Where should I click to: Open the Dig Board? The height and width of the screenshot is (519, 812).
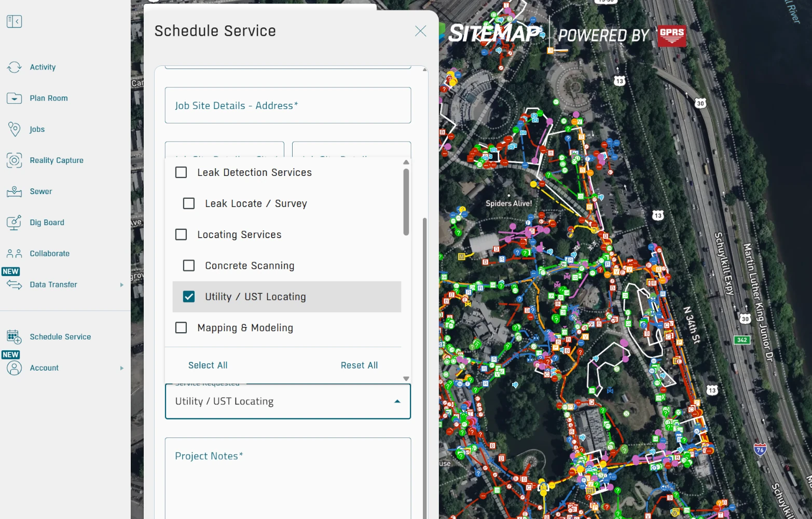coord(47,222)
